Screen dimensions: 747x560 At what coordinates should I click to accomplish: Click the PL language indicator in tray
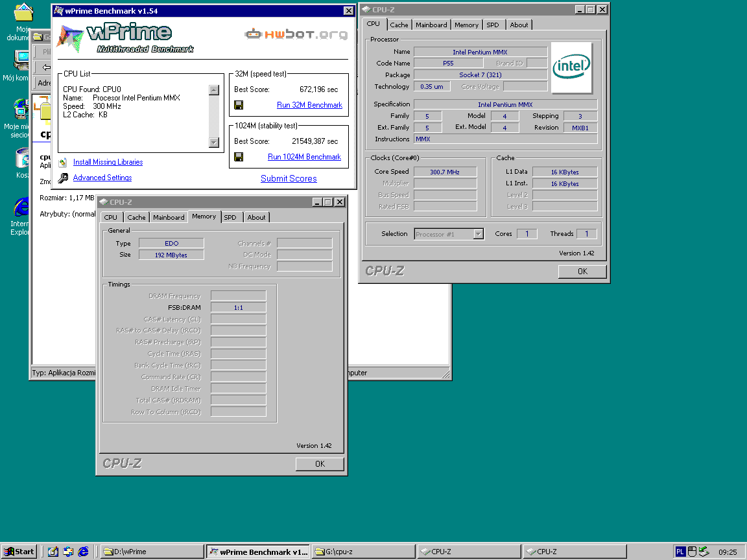[680, 552]
